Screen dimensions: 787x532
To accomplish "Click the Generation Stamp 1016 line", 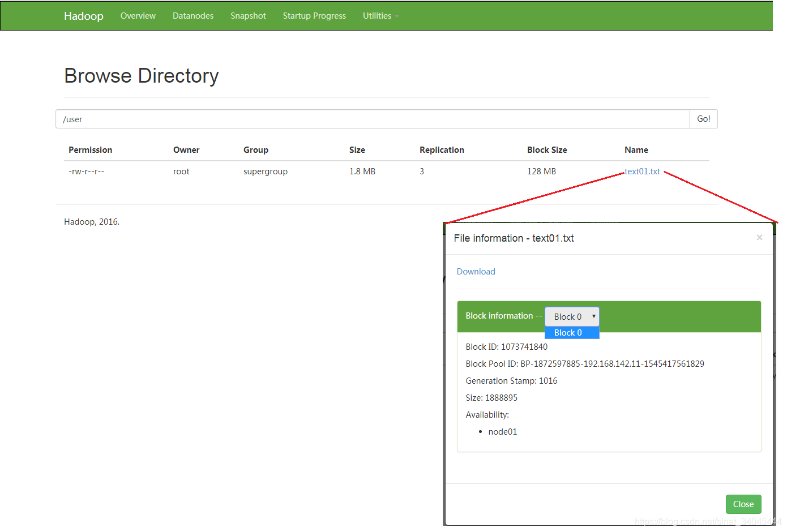I will pos(511,381).
